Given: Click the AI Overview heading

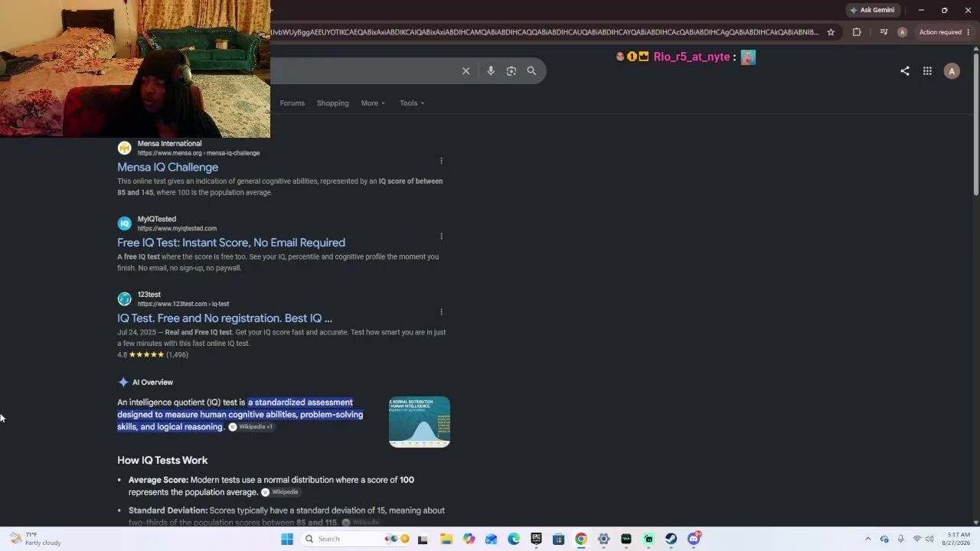Looking at the screenshot, I should click(x=152, y=383).
